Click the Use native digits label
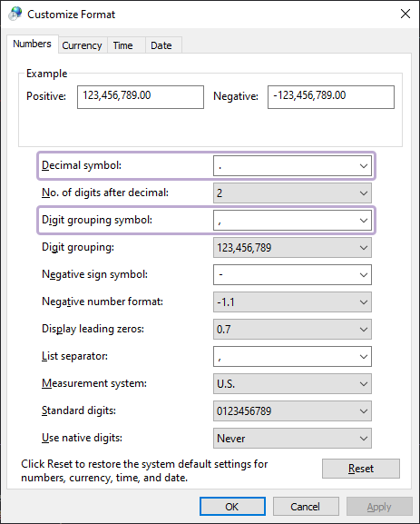Viewport: 420px width, 524px height. (83, 438)
